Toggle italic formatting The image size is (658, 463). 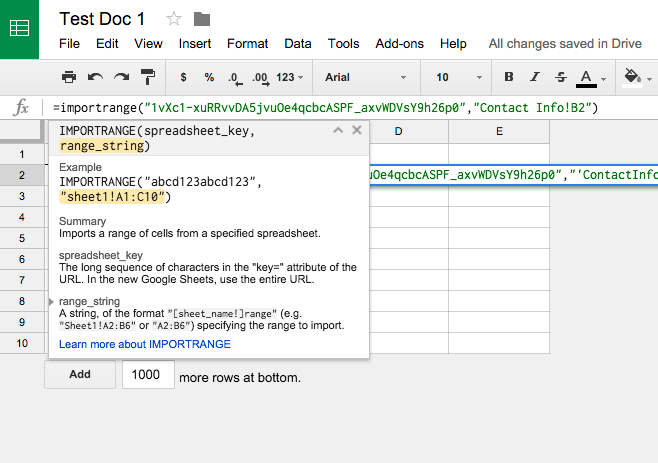tap(535, 77)
